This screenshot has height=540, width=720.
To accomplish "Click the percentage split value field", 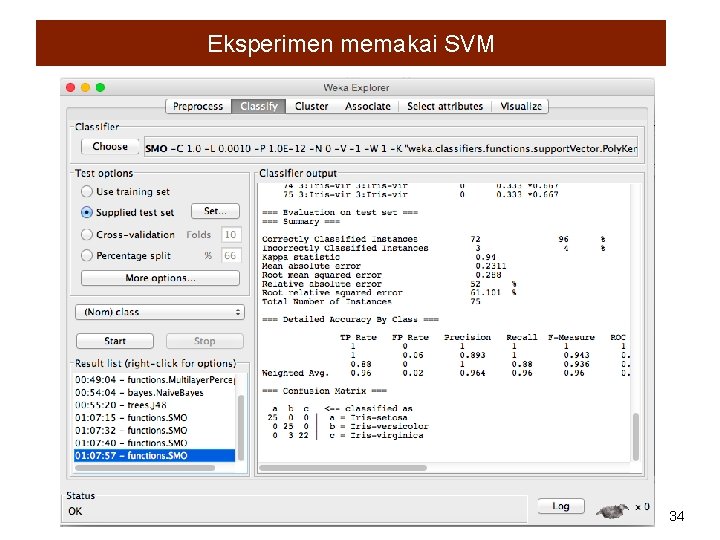I will click(231, 255).
